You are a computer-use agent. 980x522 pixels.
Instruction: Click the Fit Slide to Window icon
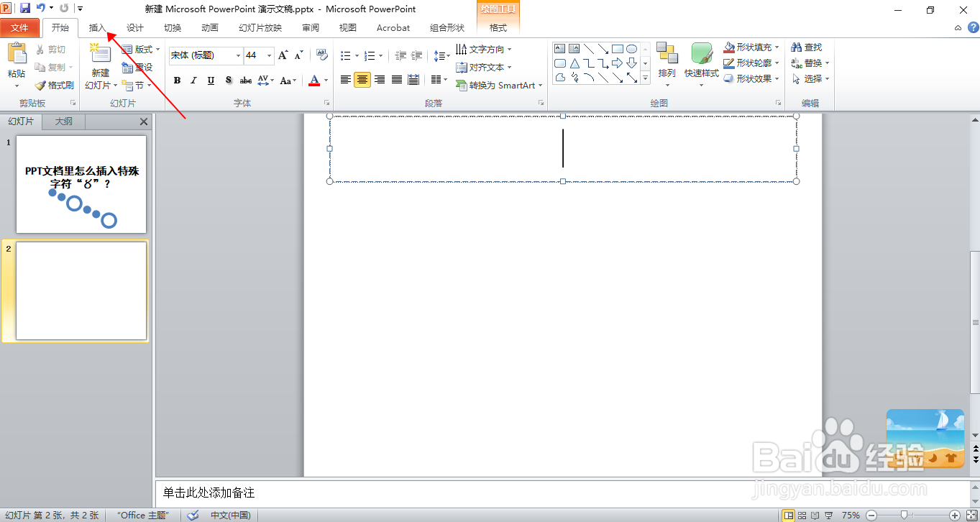click(971, 515)
